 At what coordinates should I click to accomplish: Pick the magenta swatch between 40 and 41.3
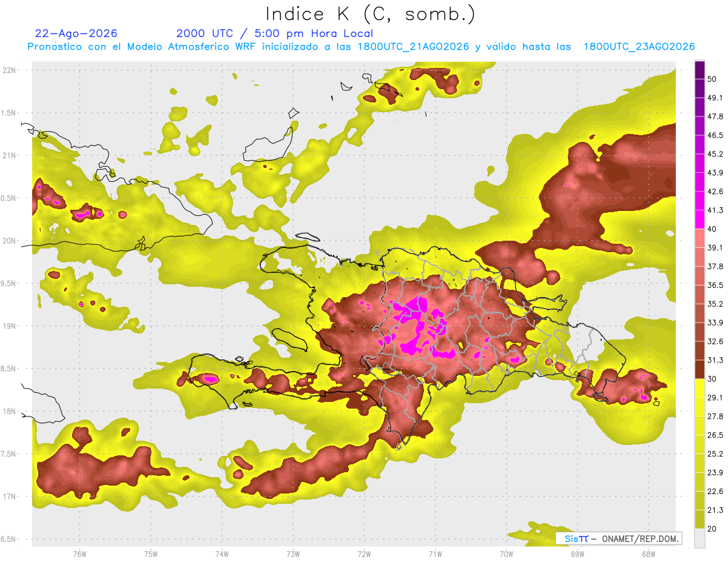pyautogui.click(x=699, y=219)
